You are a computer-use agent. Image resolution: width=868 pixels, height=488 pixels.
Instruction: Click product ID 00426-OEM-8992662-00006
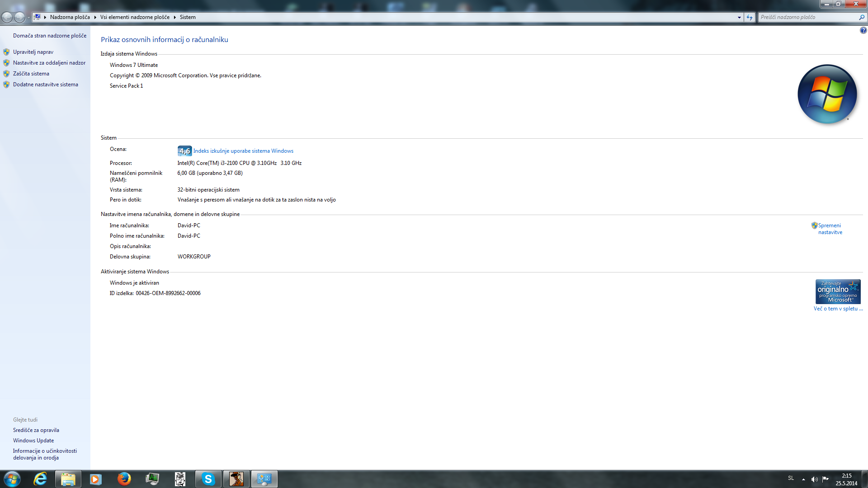pos(168,293)
